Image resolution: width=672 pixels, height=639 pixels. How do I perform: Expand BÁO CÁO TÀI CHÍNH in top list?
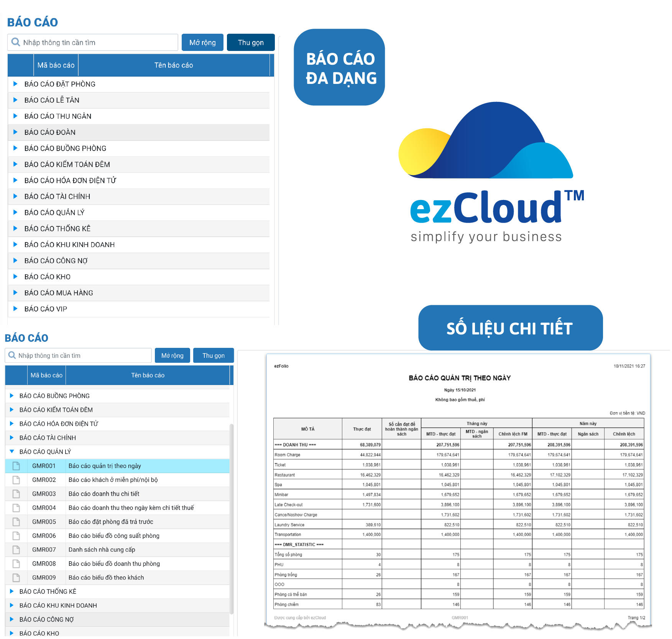coord(15,196)
